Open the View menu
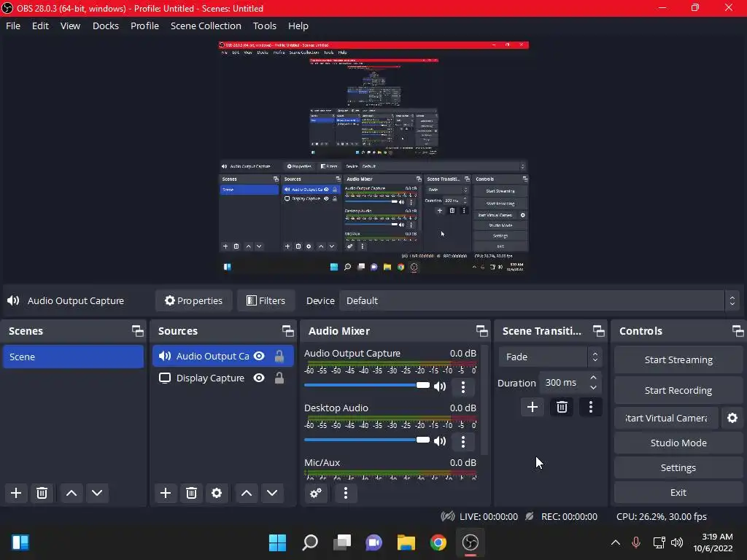Image resolution: width=747 pixels, height=560 pixels. (70, 26)
